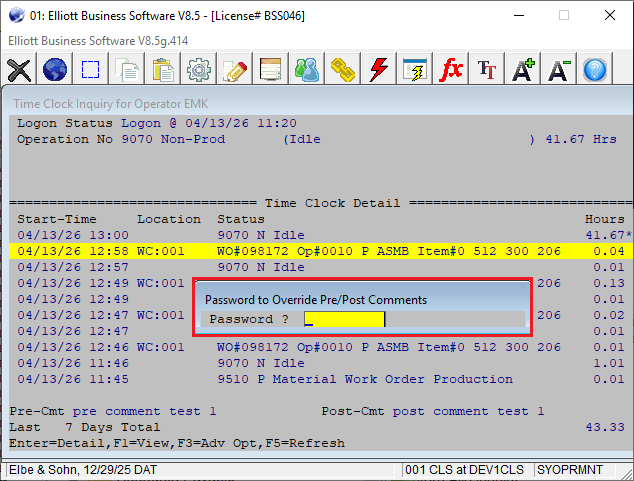This screenshot has width=634, height=481.
Task: Click the paste clipboard toolbar icon
Action: (x=163, y=70)
